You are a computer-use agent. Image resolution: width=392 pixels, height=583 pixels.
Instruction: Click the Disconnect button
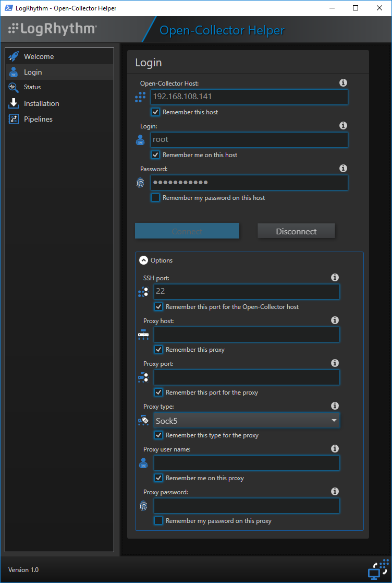(x=296, y=231)
